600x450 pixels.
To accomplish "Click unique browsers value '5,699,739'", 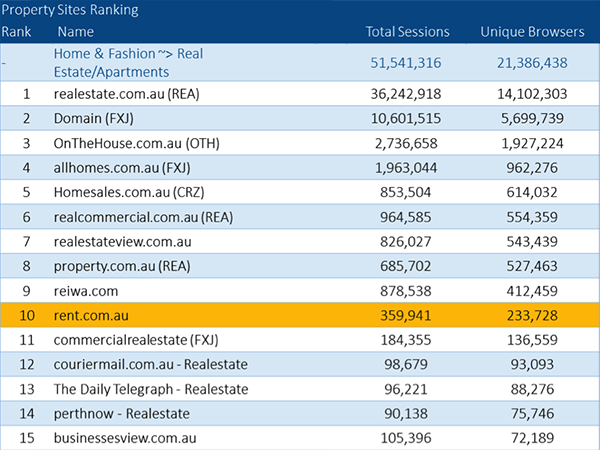I will (532, 119).
